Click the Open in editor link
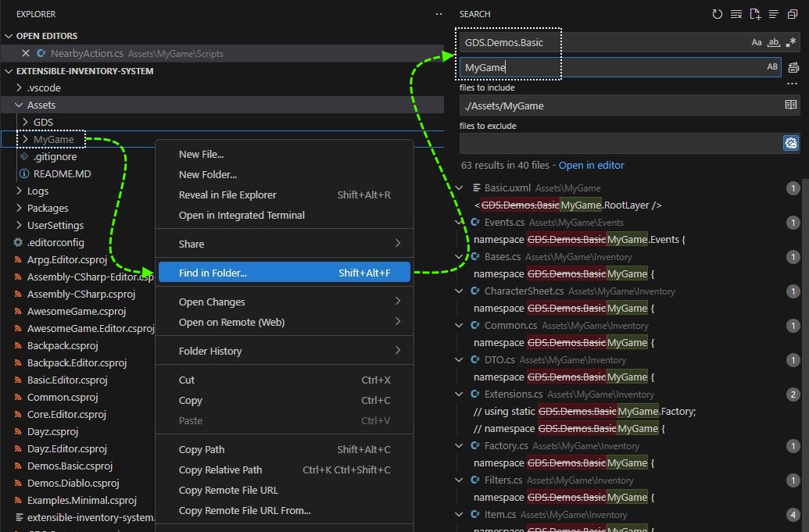This screenshot has height=532, width=809. [x=591, y=166]
